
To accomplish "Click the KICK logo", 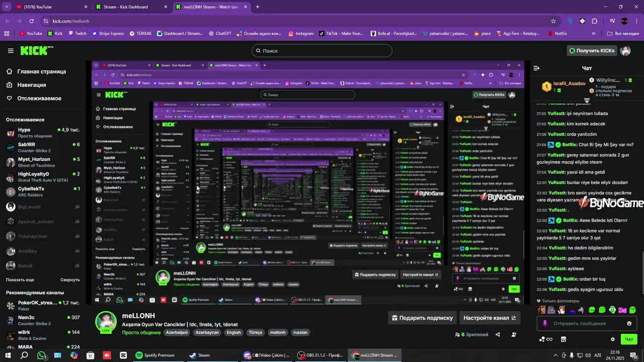I will coord(36,50).
